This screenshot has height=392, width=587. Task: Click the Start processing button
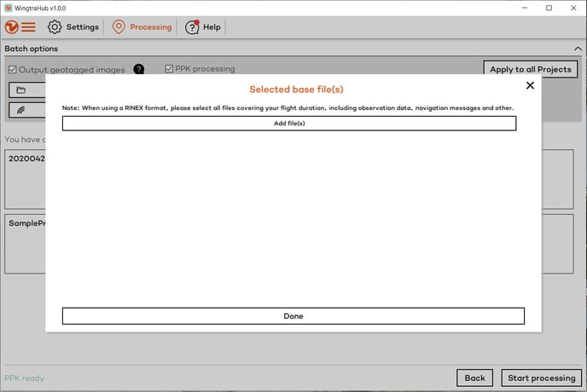541,378
